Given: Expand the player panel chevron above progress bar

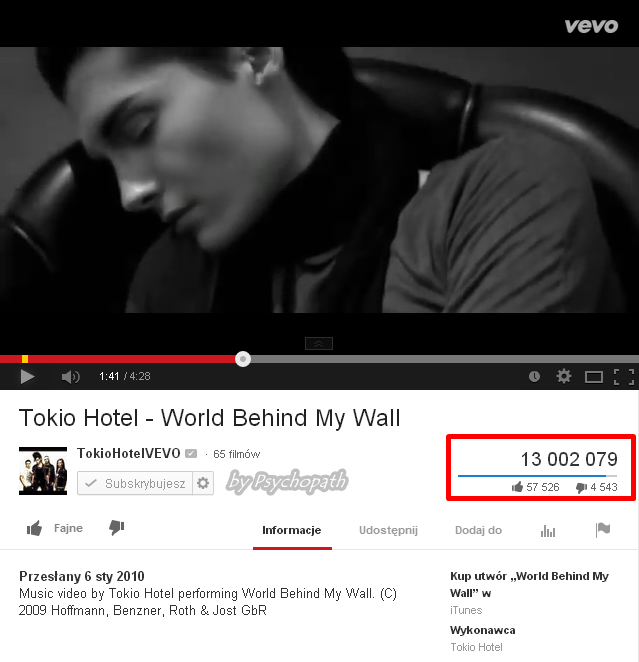Looking at the screenshot, I should (x=319, y=344).
